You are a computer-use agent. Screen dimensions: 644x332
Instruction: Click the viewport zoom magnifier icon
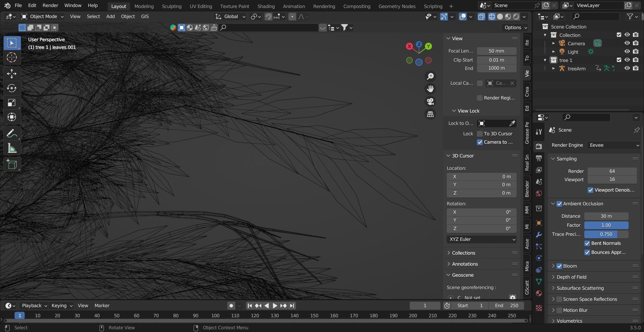point(430,76)
